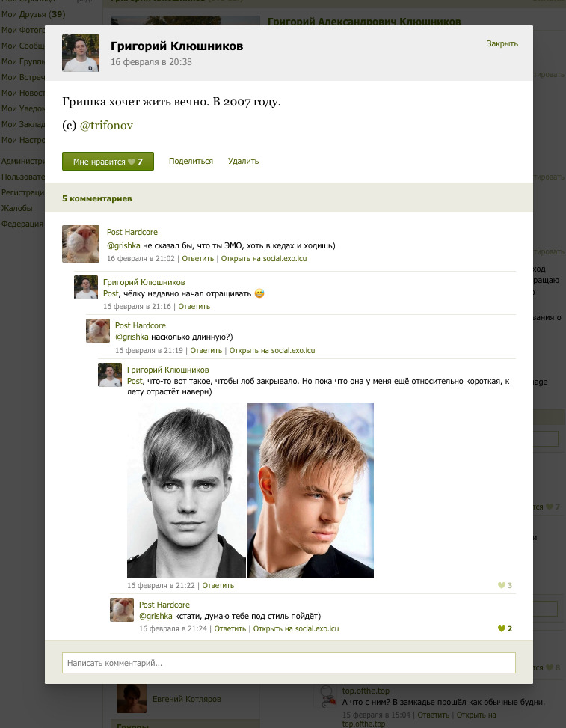566x728 pixels.
Task: Close the post popup via Закрыть
Action: (x=502, y=43)
